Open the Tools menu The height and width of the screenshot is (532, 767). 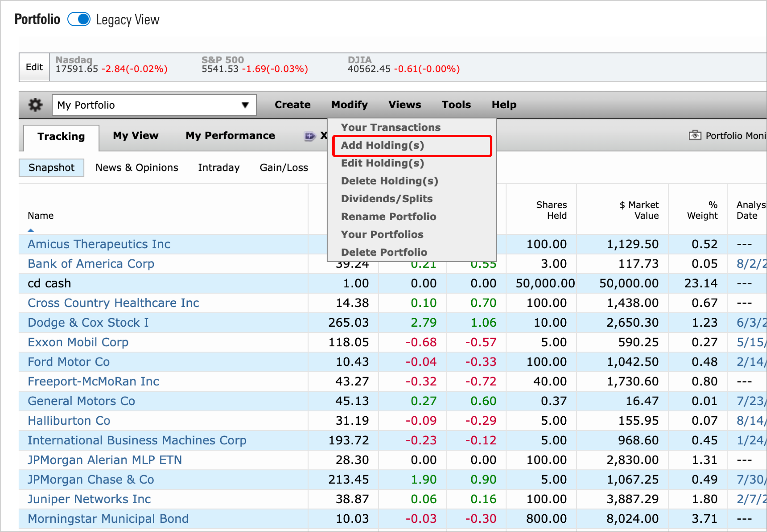click(456, 105)
